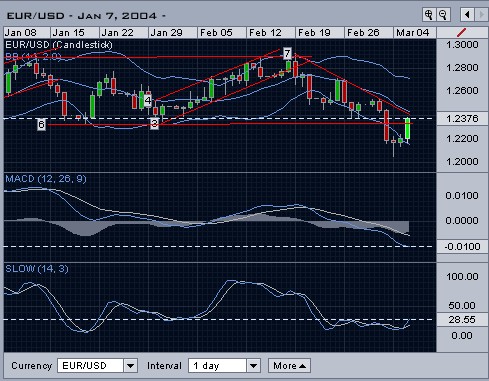Screen dimensions: 489x381
Task: Select chart marker labeled 3
Action: point(154,124)
